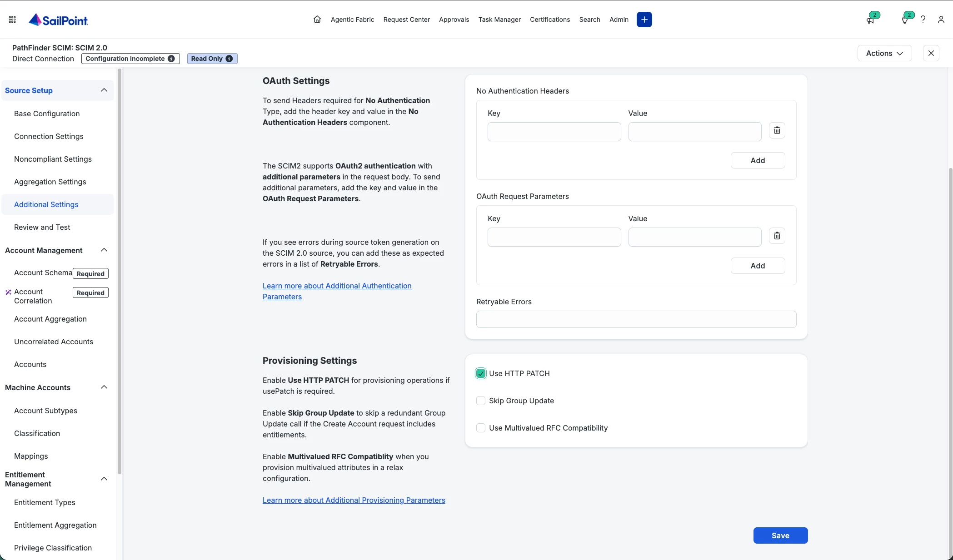953x560 pixels.
Task: Open Learn more about Additional Provisioning Parameters
Action: pos(354,500)
